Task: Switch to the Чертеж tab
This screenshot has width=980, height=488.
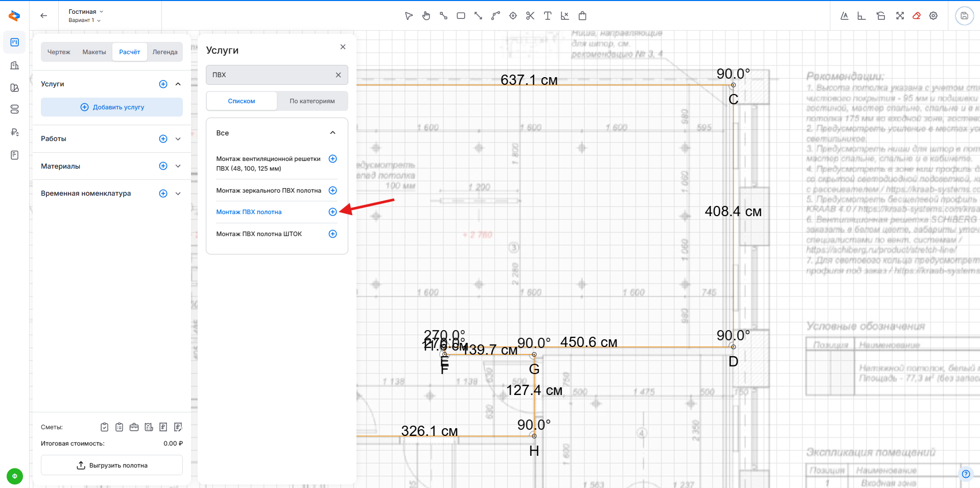Action: 59,52
